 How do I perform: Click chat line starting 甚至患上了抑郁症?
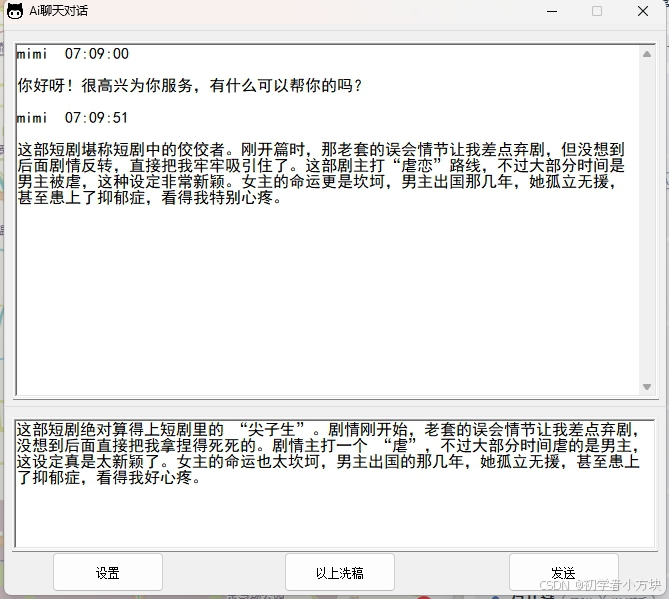click(x=149, y=198)
